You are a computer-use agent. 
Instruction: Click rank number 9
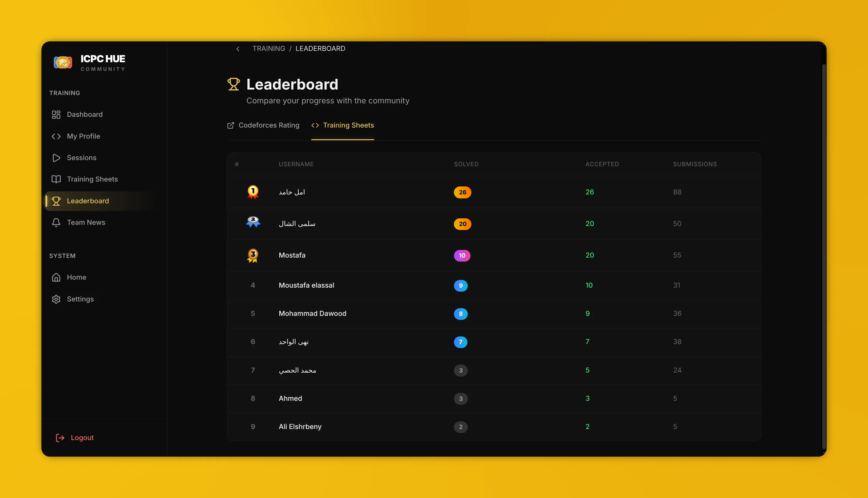click(253, 427)
